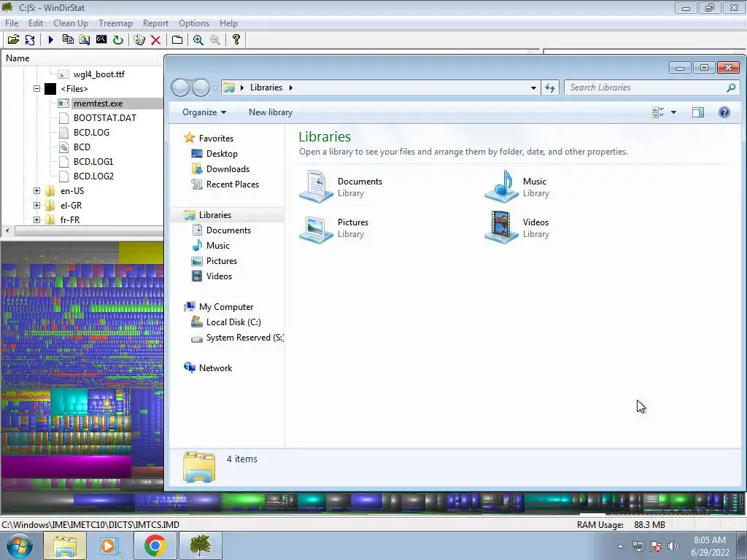
Task: Click the Explorer Back navigation button
Action: click(x=181, y=87)
